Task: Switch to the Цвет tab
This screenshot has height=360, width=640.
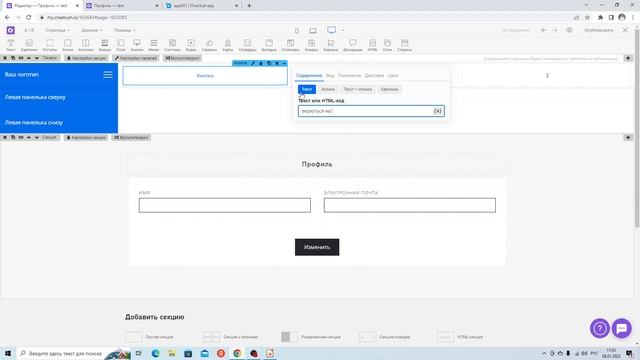Action: click(393, 76)
